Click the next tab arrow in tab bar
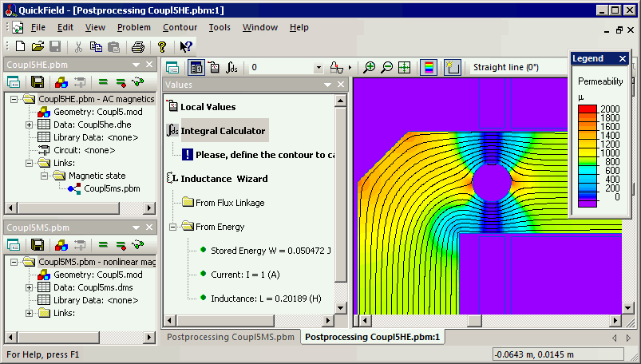The image size is (641, 364). tap(628, 338)
